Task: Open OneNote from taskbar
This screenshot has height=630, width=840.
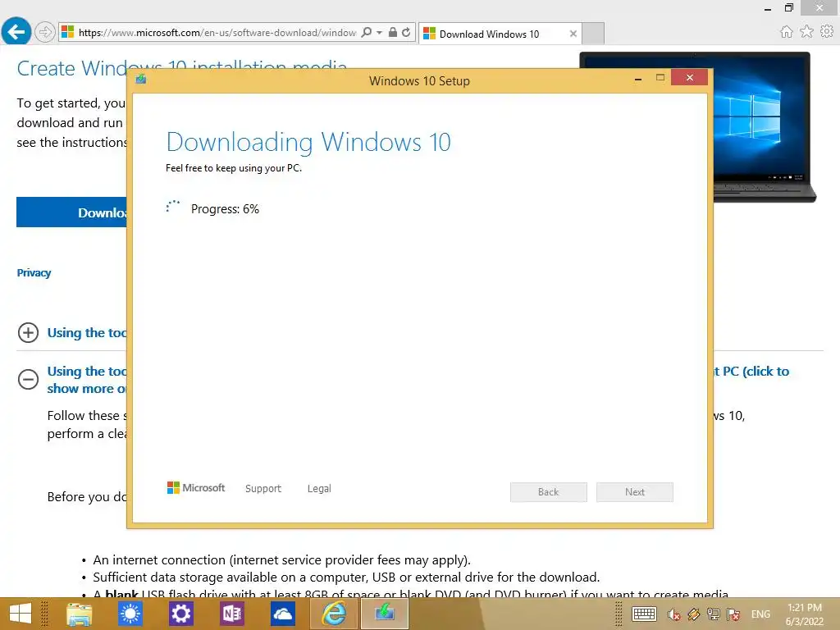Action: point(232,614)
